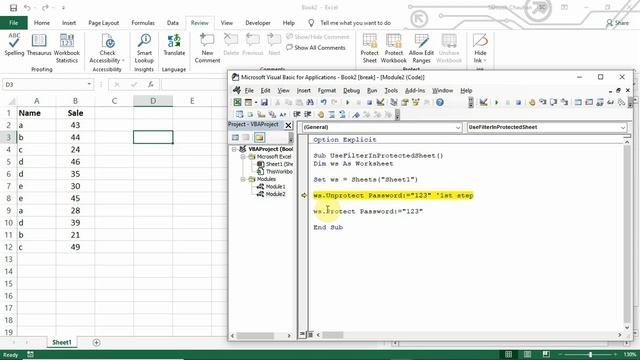
Task: Open Allow Edit Ranges
Action: (421, 48)
